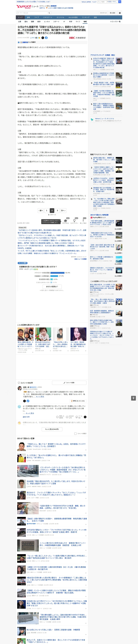Click the うーん 90 reaction face
Image resolution: width=138 pixels, height=644 pixels.
[77, 417]
